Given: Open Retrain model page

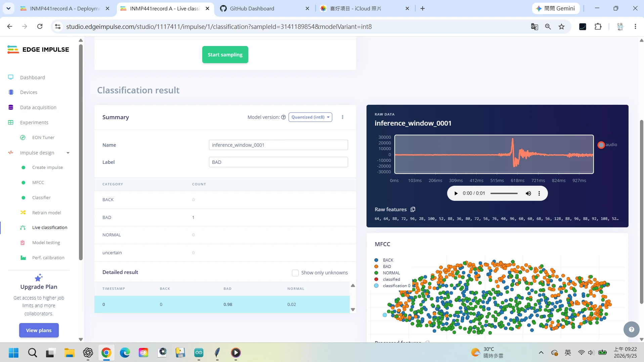Looking at the screenshot, I should [x=46, y=213].
